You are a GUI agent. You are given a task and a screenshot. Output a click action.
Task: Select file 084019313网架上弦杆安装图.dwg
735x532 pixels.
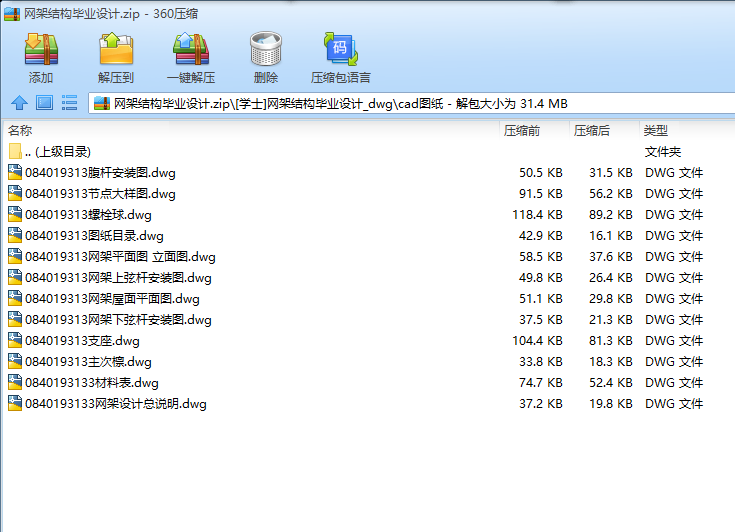(x=369, y=277)
